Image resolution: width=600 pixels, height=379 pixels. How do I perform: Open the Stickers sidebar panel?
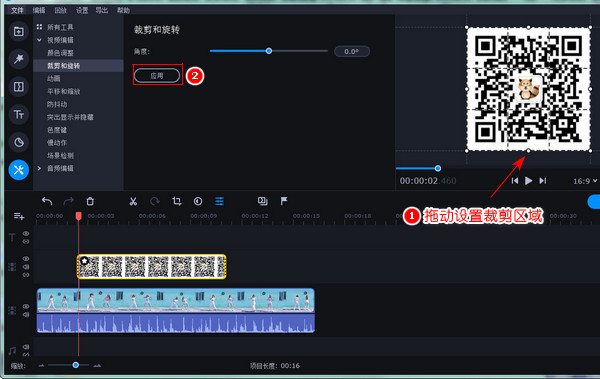point(18,142)
